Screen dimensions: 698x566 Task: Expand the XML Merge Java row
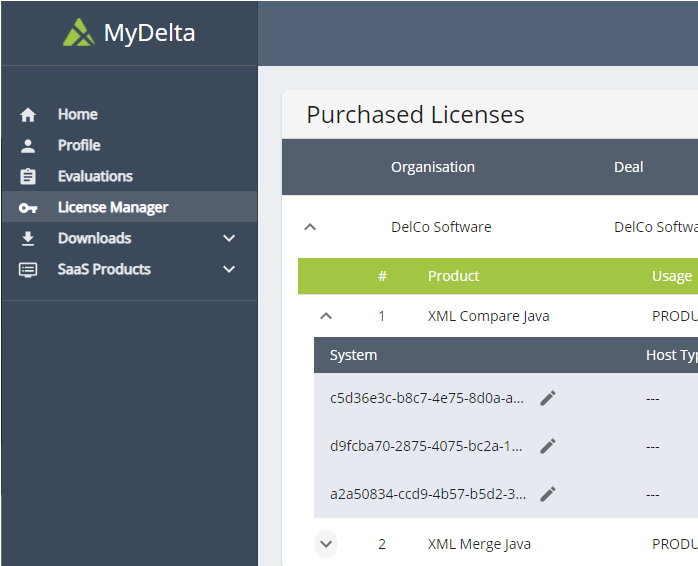click(325, 544)
